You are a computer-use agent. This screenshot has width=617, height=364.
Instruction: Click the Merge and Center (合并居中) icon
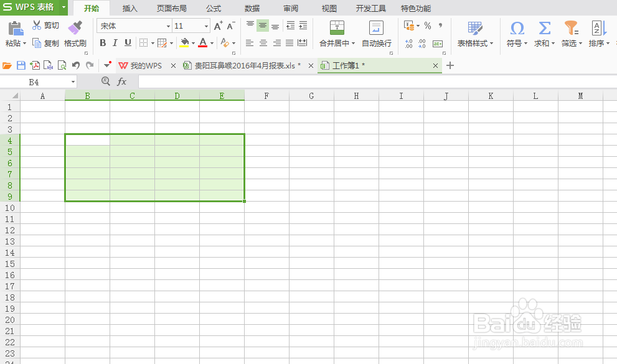337,28
